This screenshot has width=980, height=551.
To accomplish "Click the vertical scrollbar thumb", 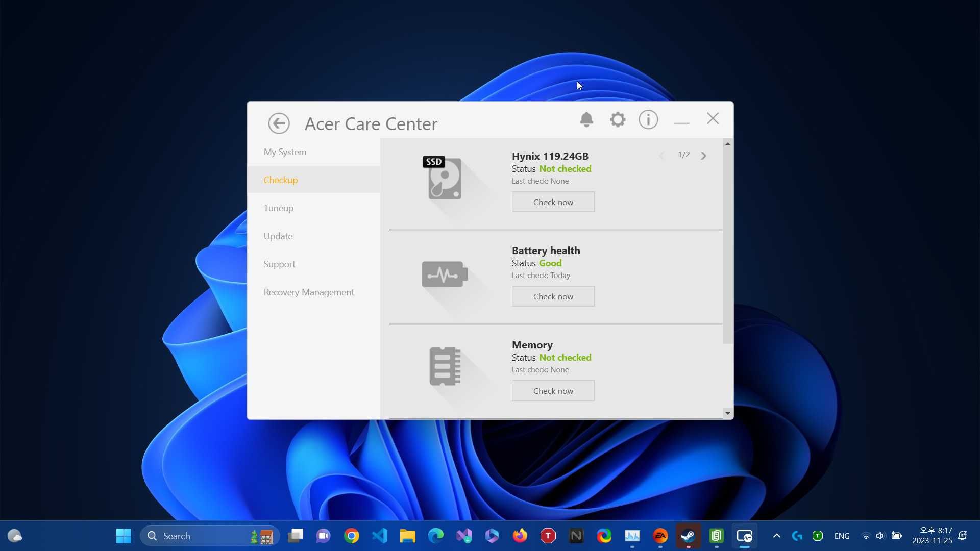I will pos(728,246).
